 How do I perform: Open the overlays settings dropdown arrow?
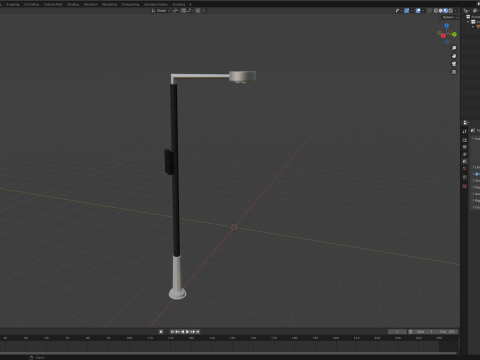coord(423,11)
